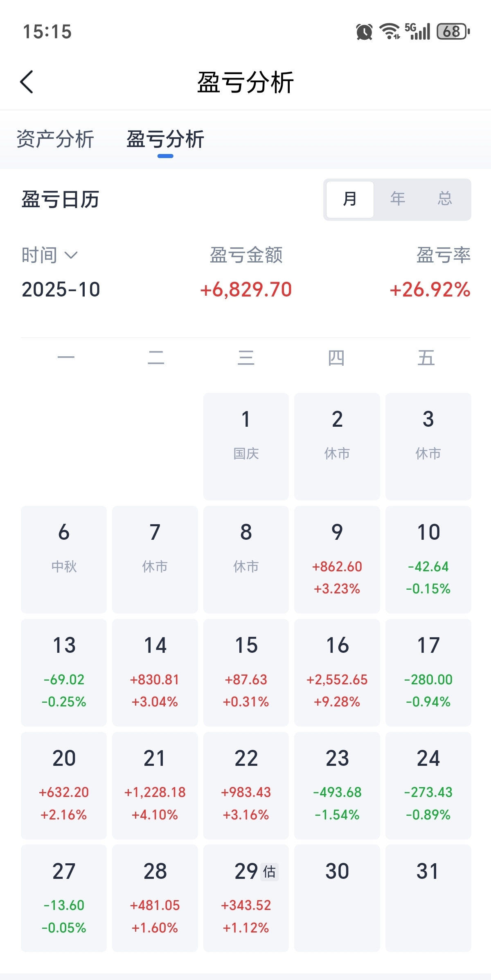Switch to the 资产分析 tab

pos(55,139)
